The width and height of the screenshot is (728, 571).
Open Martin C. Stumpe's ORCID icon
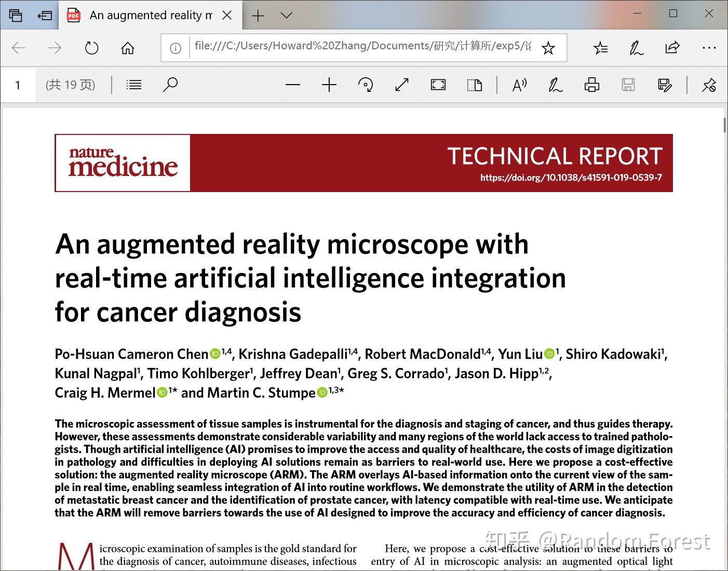pyautogui.click(x=322, y=392)
